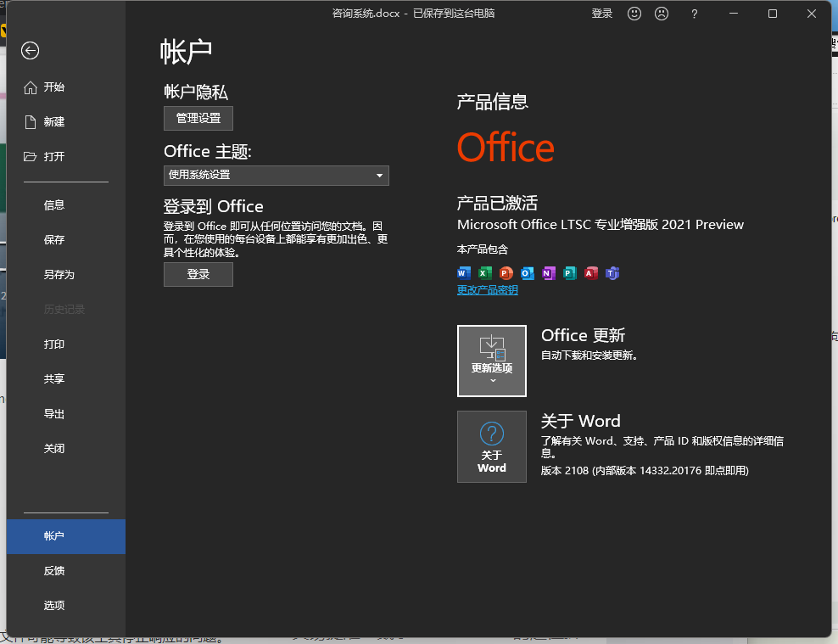
Task: Send a frown with the sad face icon
Action: (662, 14)
